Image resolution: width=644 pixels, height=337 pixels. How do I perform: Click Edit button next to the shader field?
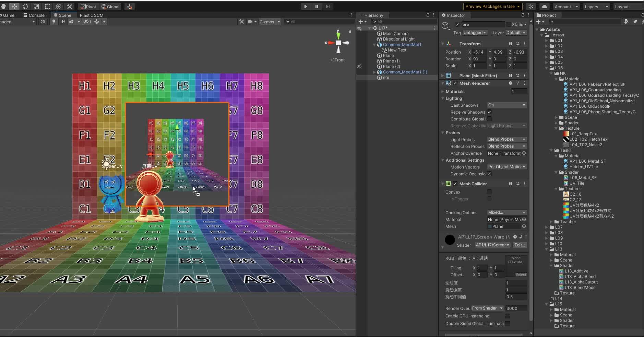tap(520, 245)
